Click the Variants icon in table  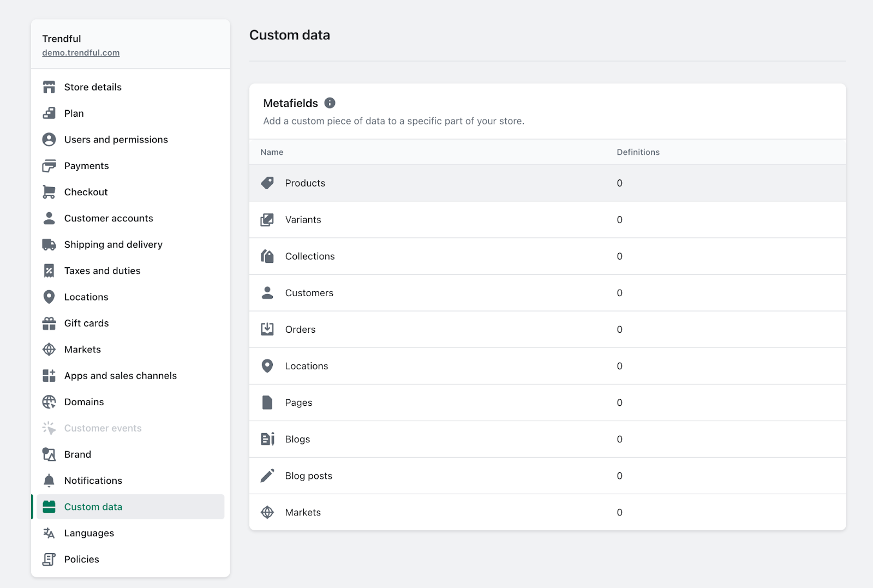coord(267,220)
